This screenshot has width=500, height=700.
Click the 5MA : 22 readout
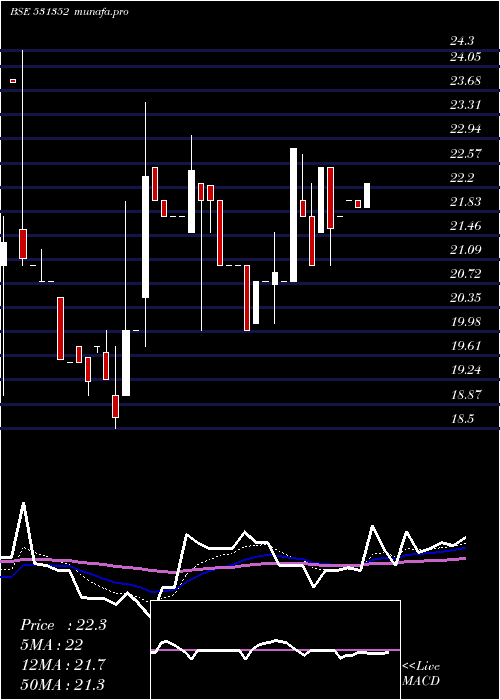51,645
